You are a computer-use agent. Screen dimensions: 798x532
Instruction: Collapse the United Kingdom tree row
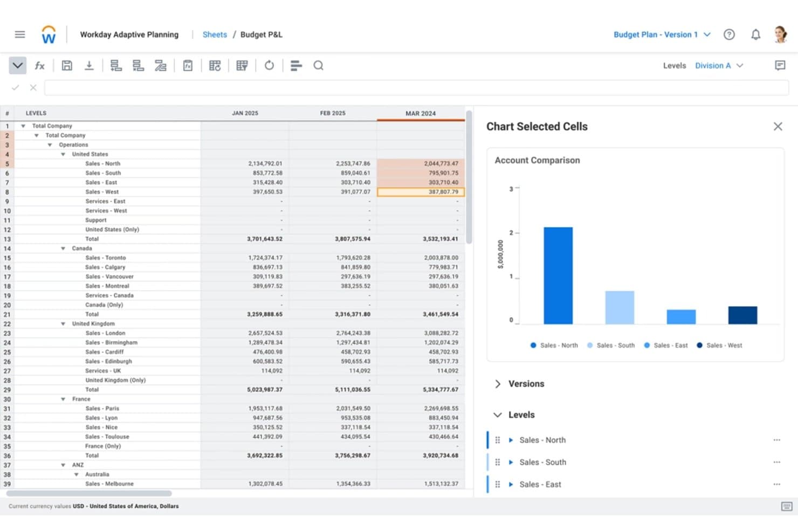[x=63, y=324]
